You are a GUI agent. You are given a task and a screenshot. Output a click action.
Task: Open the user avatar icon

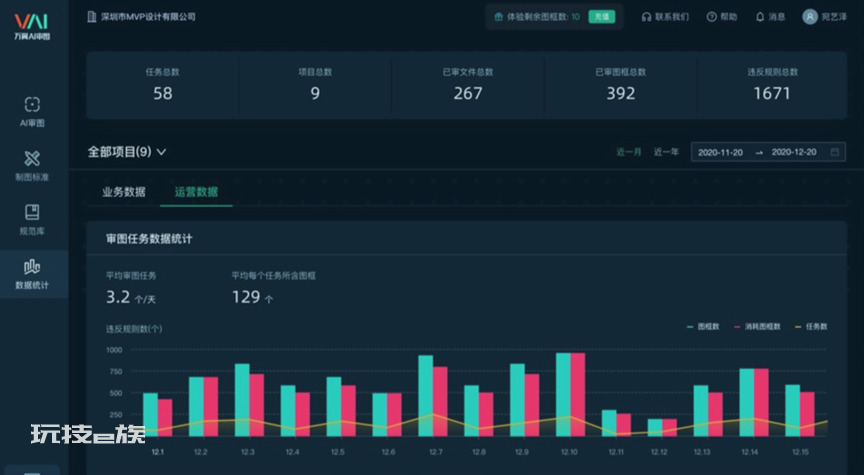pos(809,17)
